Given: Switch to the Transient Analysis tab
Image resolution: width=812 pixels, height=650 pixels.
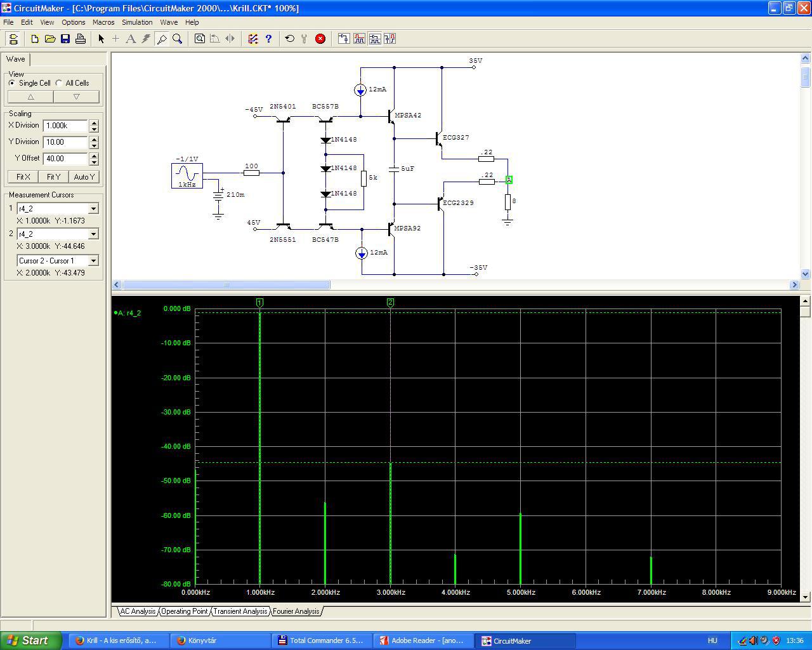Looking at the screenshot, I should click(x=240, y=611).
